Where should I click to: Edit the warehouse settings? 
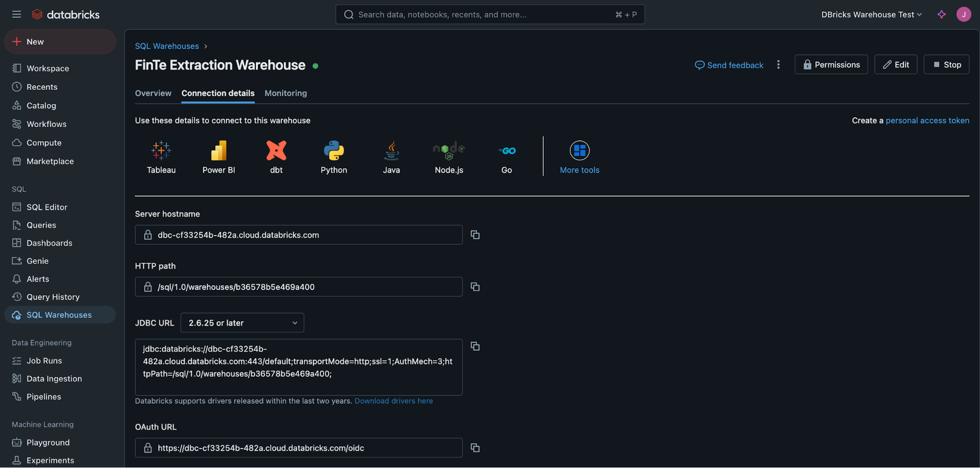[896, 65]
